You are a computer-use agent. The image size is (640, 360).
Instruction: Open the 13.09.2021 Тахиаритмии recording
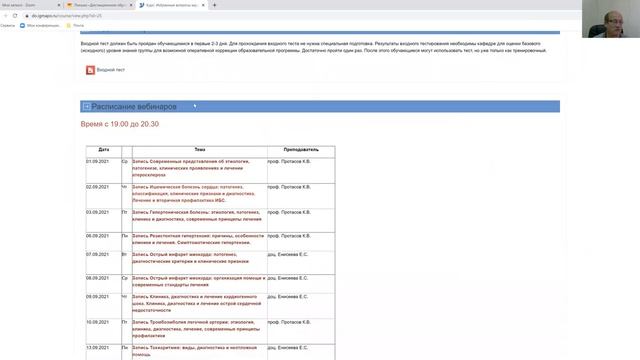pos(195,351)
